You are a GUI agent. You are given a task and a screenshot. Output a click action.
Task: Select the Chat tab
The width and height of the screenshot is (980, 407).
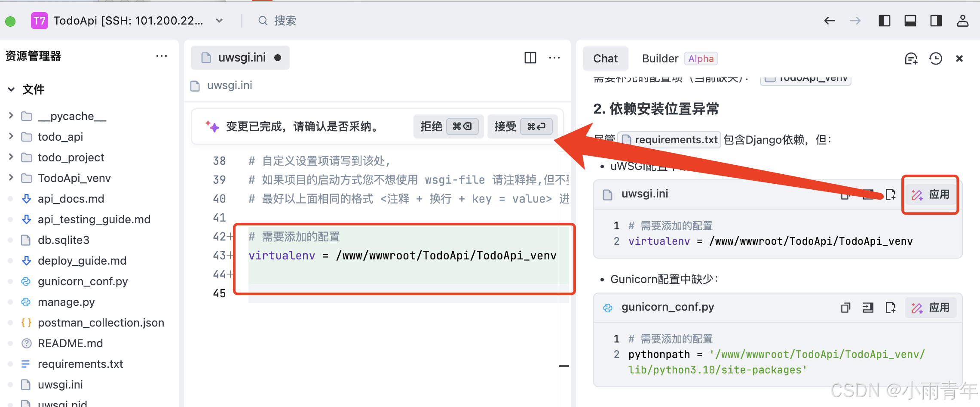605,59
